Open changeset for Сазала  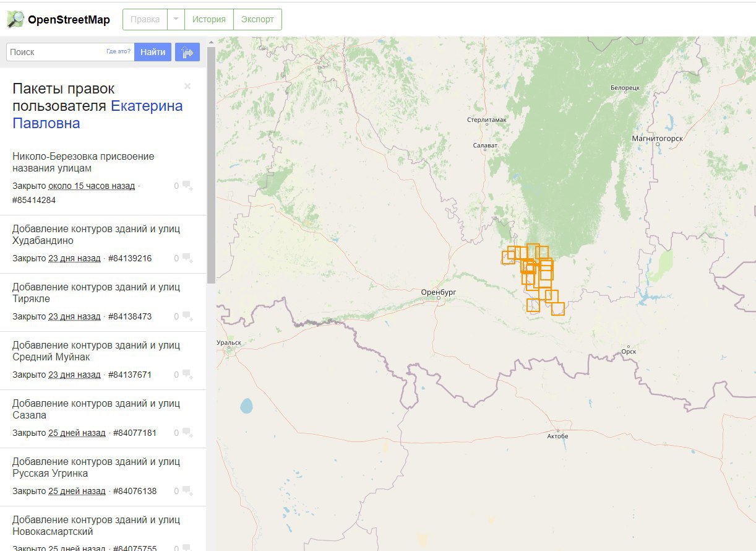(x=97, y=409)
